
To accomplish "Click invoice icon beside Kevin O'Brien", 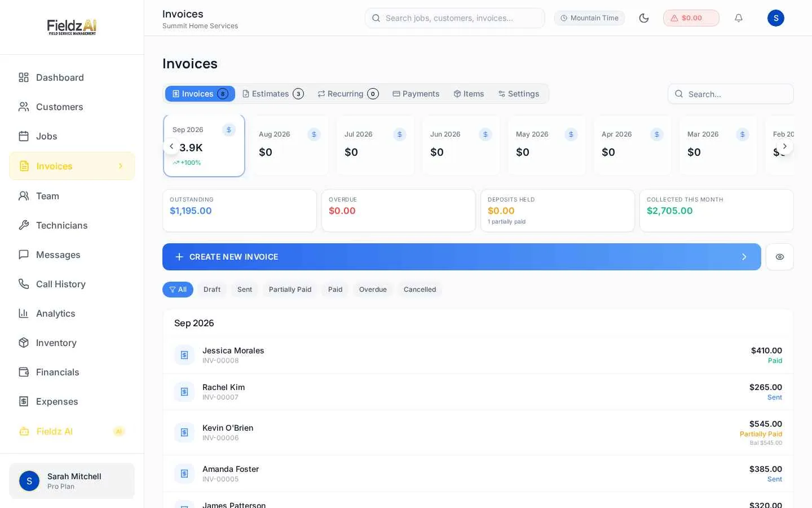I will coord(184,432).
